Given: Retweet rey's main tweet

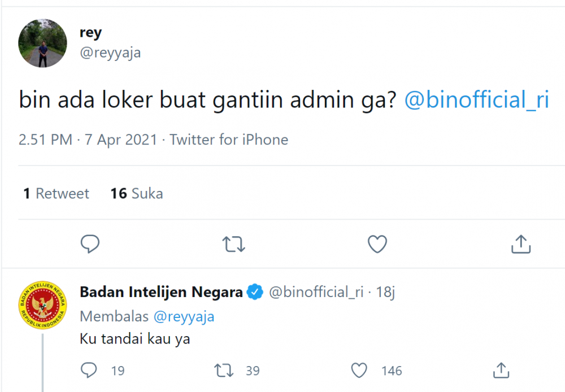Looking at the screenshot, I should [233, 244].
